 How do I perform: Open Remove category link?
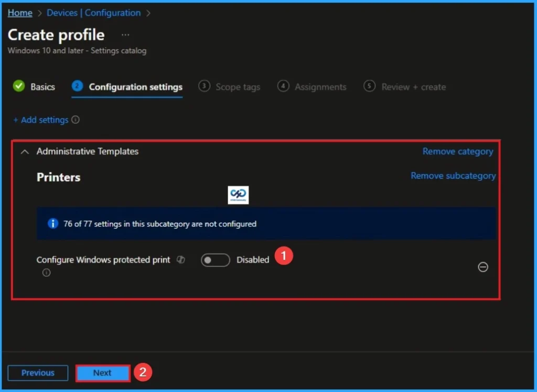457,151
